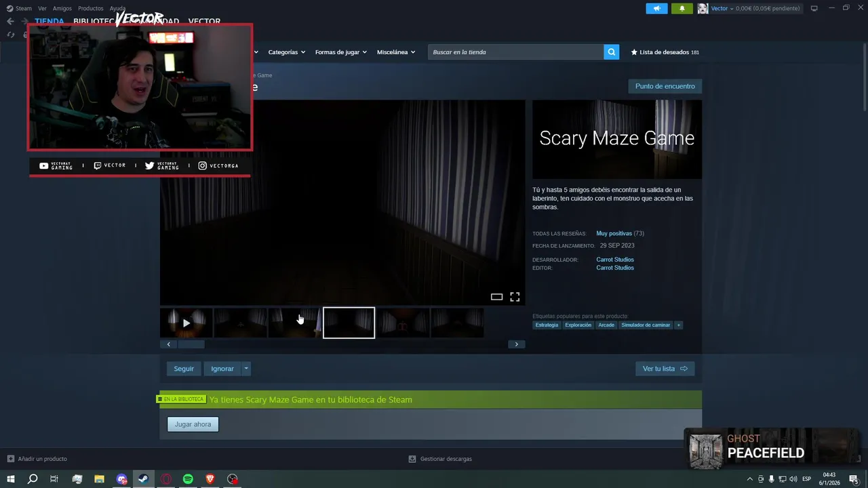This screenshot has width=868, height=488.
Task: Click Añadir un producto
Action: coord(42,459)
